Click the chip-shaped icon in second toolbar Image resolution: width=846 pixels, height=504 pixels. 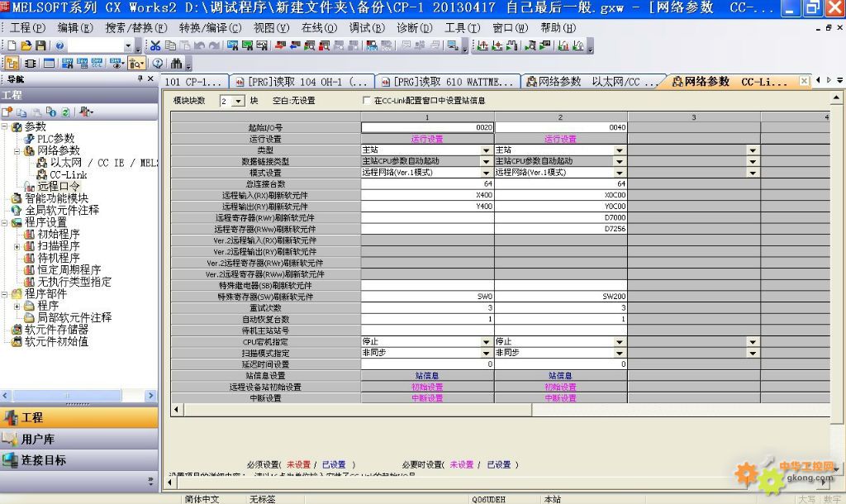31,64
